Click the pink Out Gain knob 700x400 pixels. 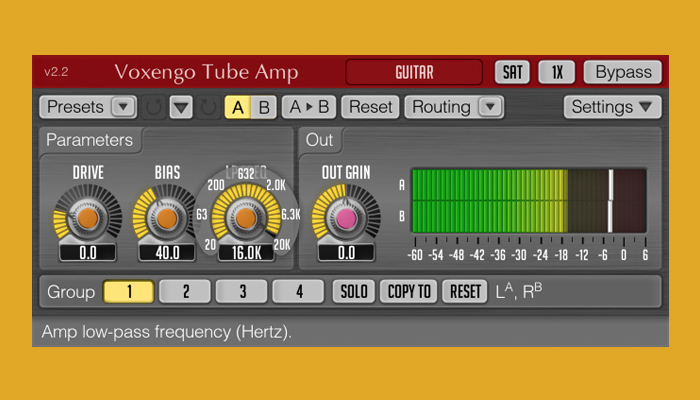346,217
